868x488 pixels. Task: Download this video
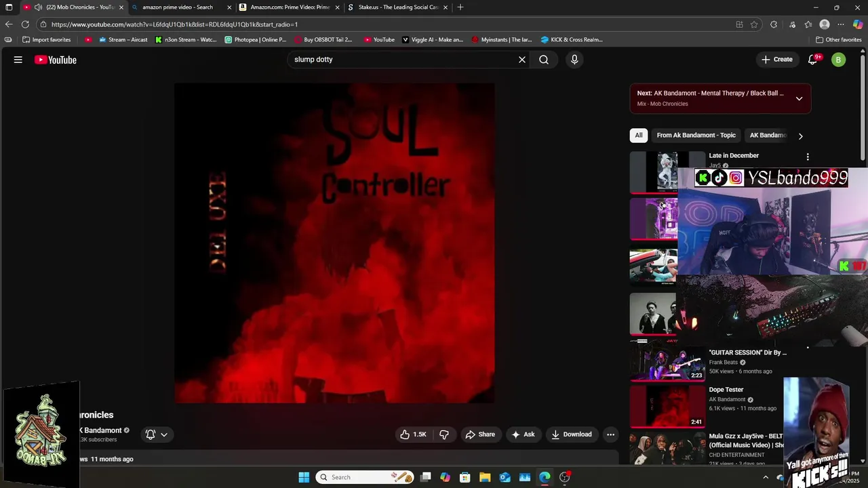pos(572,434)
